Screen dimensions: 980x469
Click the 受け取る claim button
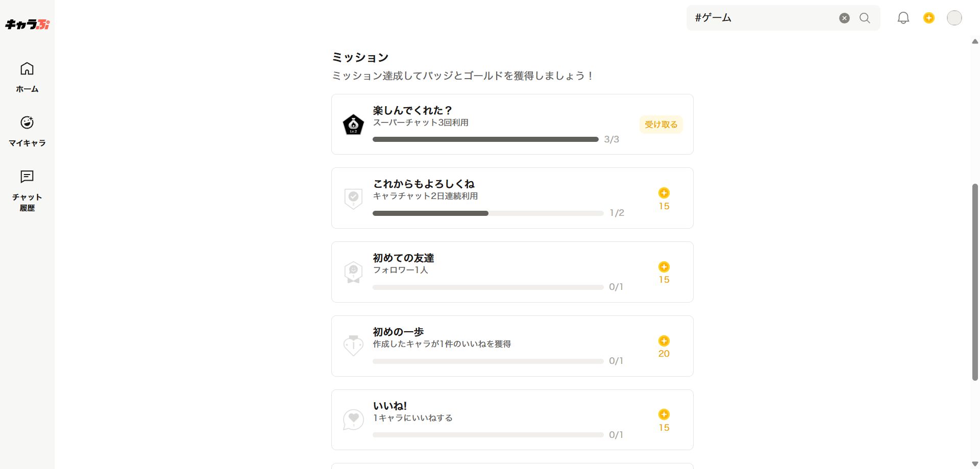(x=660, y=125)
